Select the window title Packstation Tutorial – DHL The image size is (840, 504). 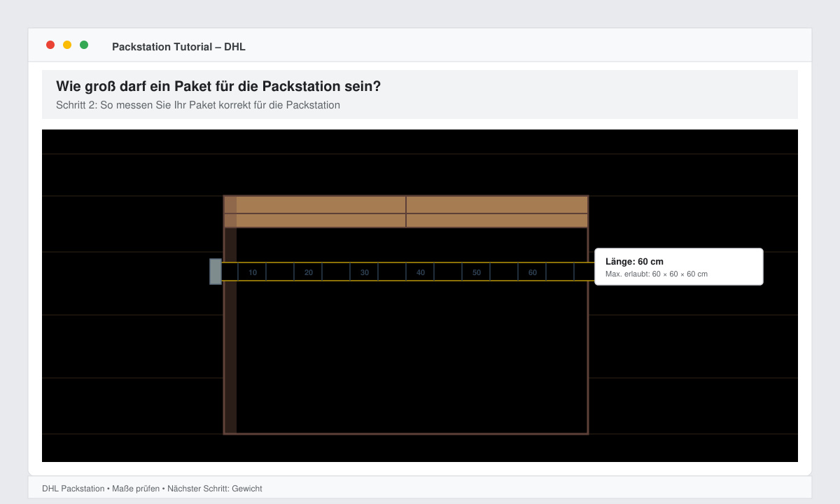pyautogui.click(x=178, y=47)
